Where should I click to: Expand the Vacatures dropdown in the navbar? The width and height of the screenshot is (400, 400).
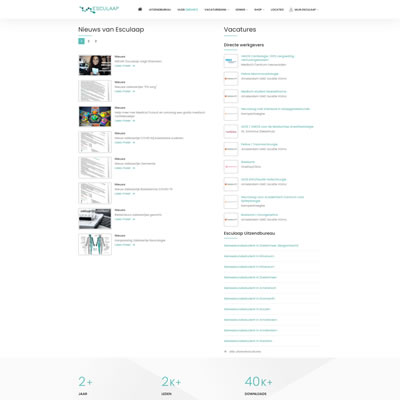pos(217,10)
